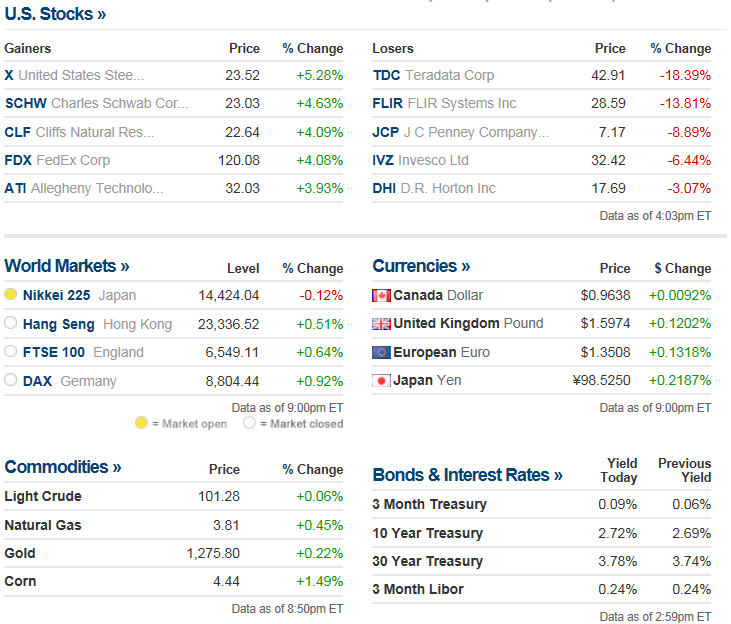Select the FTSE 100 market indicator circle

[x=10, y=351]
